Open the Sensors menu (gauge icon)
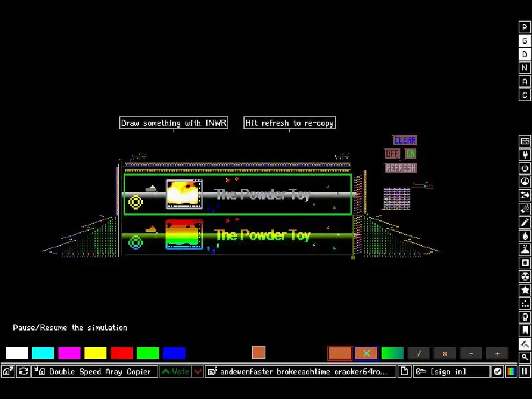The height and width of the screenshot is (399, 532). pos(525,182)
